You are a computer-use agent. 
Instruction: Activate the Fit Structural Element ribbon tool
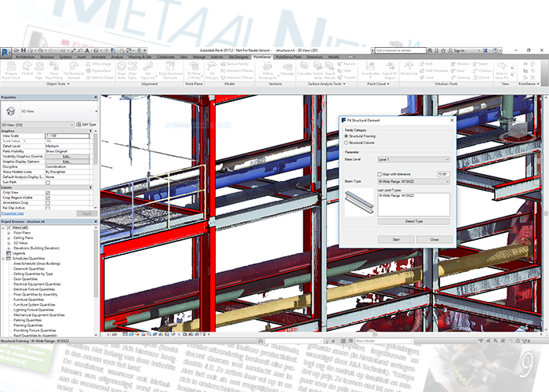point(74,71)
